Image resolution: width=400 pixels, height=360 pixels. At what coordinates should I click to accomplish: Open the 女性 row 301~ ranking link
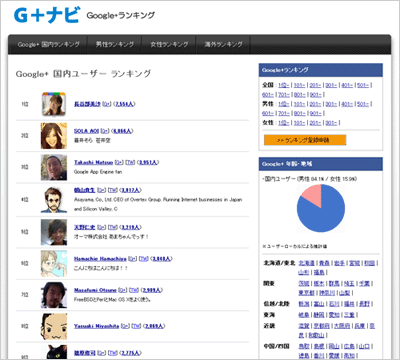[331, 123]
